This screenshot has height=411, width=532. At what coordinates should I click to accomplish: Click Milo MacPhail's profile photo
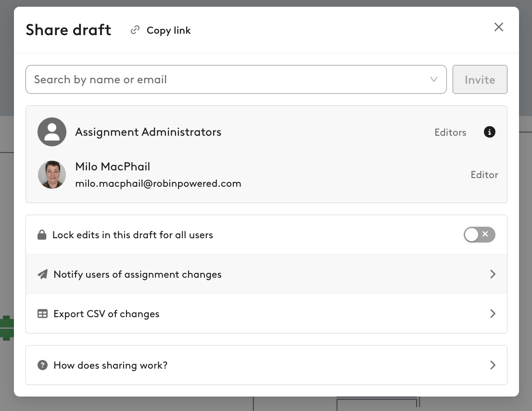pos(52,175)
